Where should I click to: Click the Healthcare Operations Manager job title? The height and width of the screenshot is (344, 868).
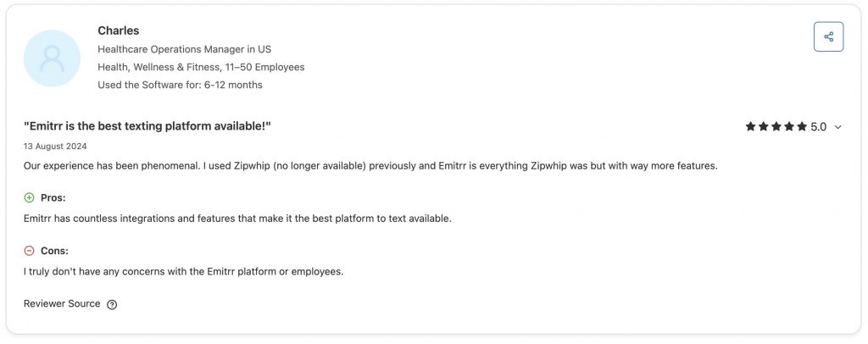tap(184, 49)
